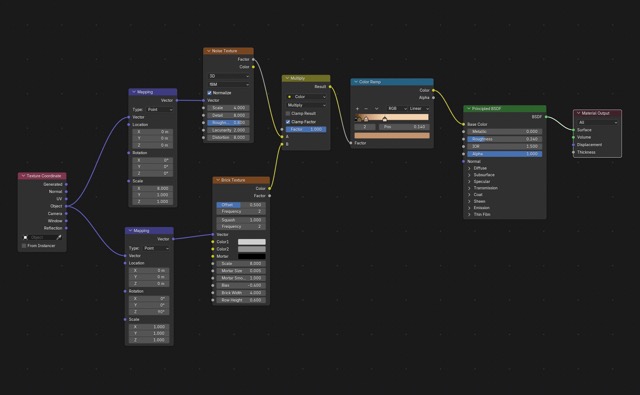
Task: Click the Window output socket
Action: [x=66, y=221]
